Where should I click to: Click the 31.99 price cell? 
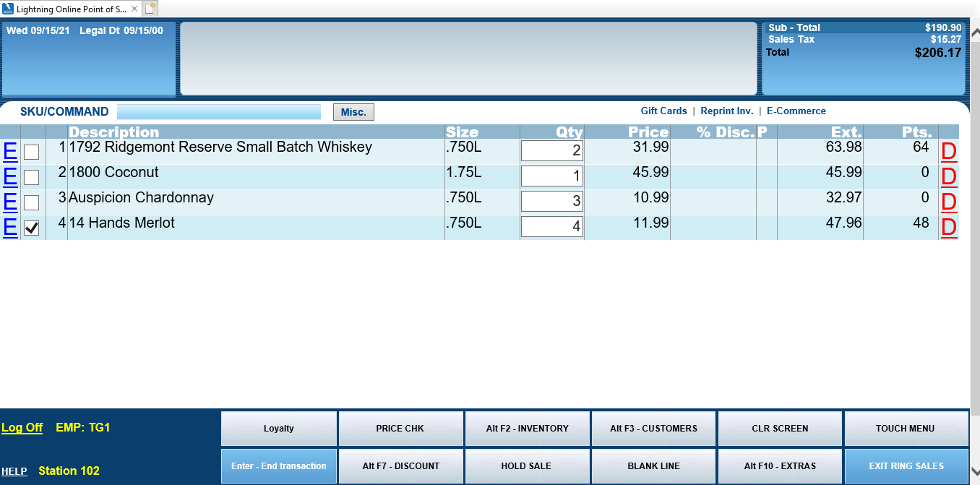pos(650,147)
